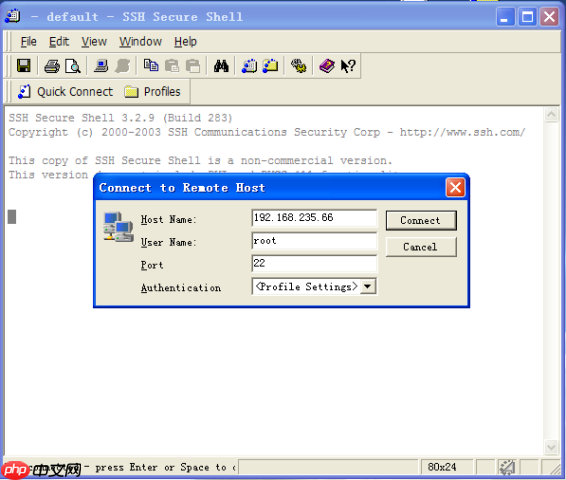Screen dimensions: 566x480
Task: Open the View menu
Action: click(x=94, y=42)
